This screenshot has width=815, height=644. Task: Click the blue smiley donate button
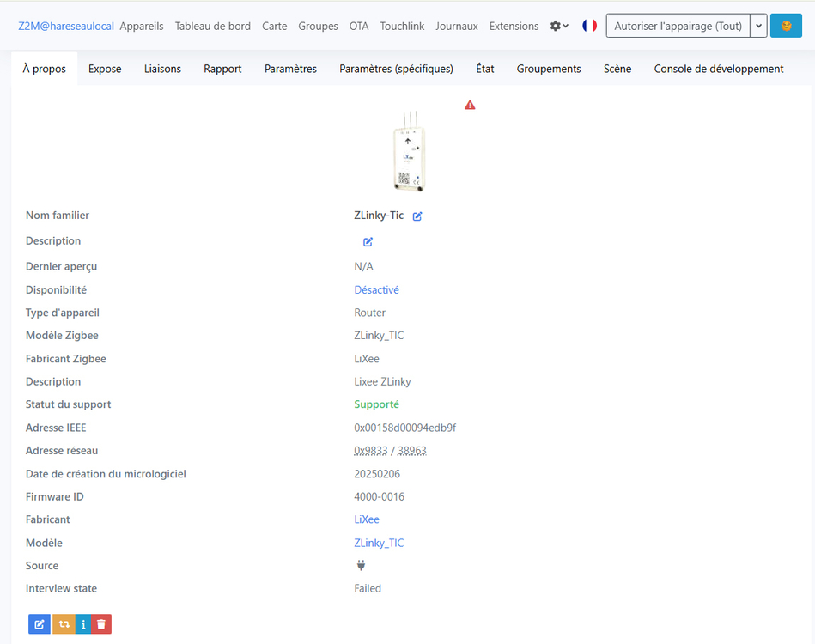(786, 26)
